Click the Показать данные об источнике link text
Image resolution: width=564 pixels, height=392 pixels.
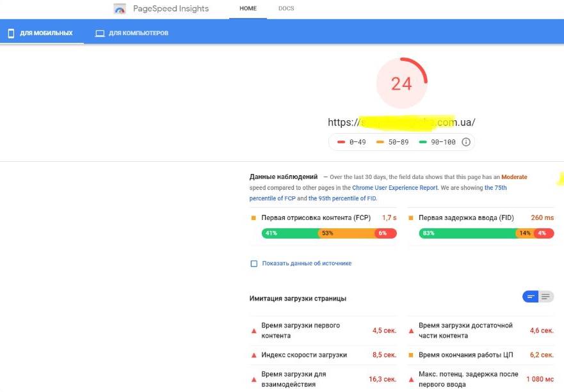pyautogui.click(x=307, y=263)
